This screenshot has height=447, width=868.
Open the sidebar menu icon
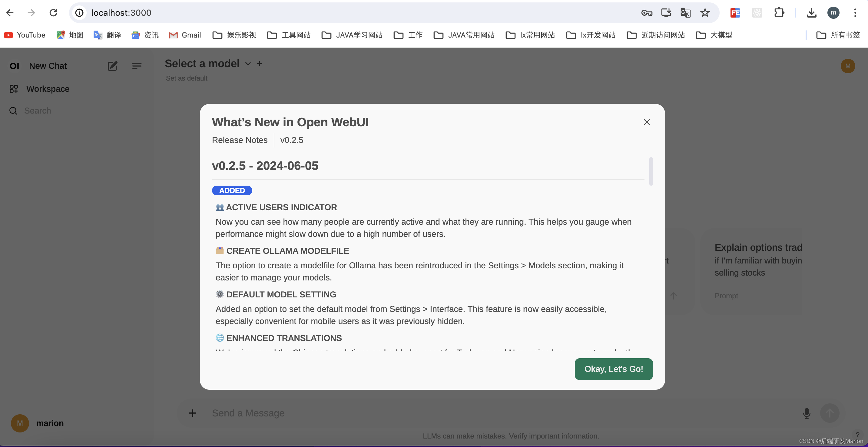[137, 66]
